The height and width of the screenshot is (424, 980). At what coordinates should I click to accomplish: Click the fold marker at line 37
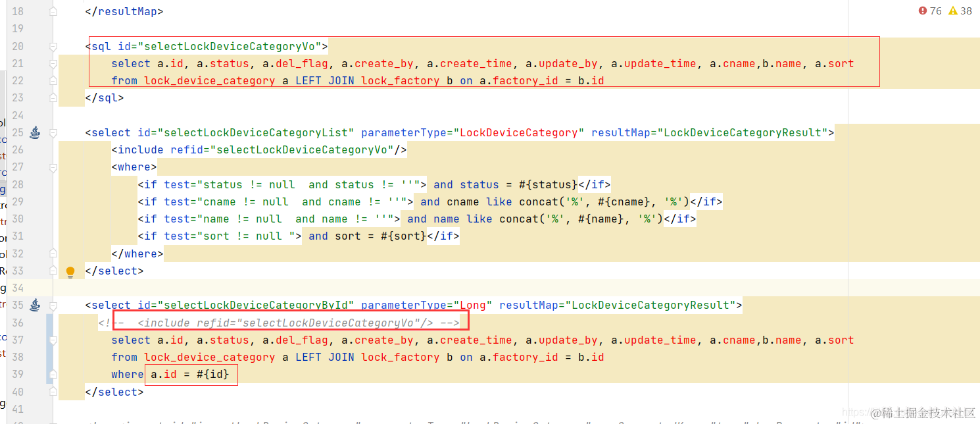pos(53,340)
